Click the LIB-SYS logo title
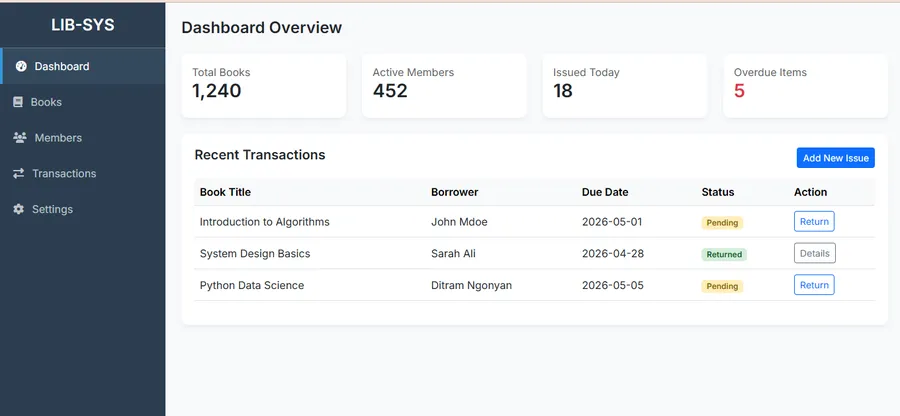Screen dimensions: 900x416 [x=83, y=25]
